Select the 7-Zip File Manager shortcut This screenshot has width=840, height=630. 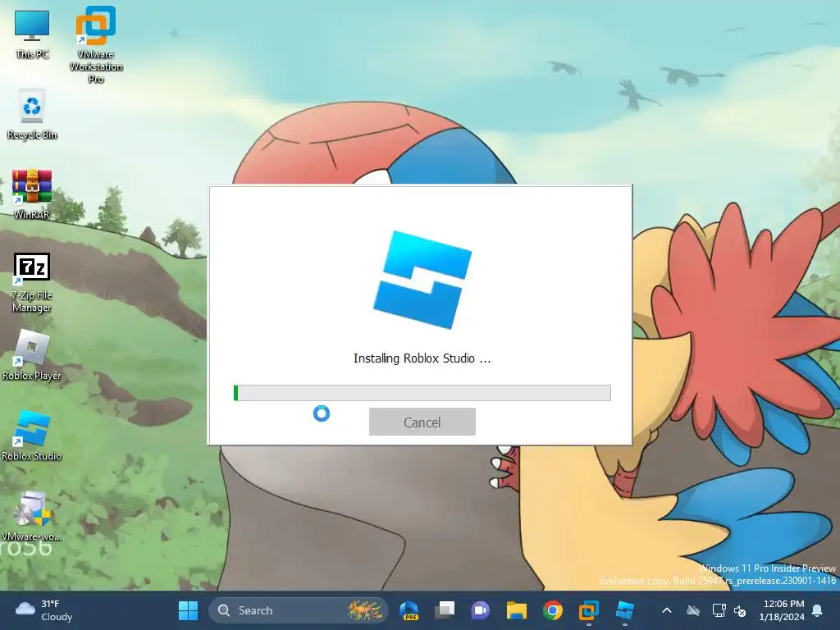point(32,283)
